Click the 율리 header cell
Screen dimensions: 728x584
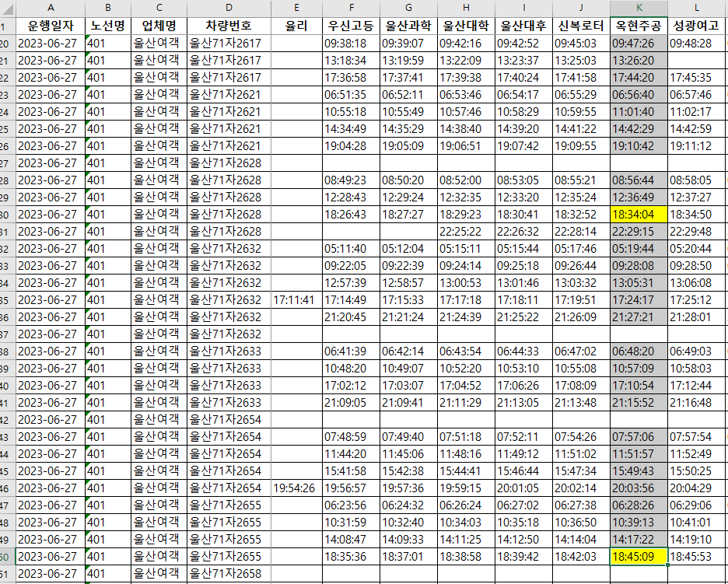[296, 25]
